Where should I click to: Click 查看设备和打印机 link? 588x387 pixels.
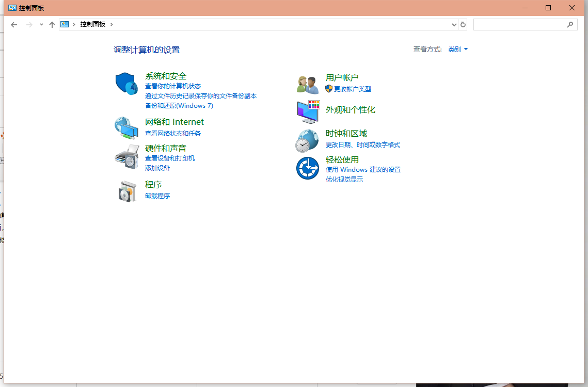click(170, 158)
